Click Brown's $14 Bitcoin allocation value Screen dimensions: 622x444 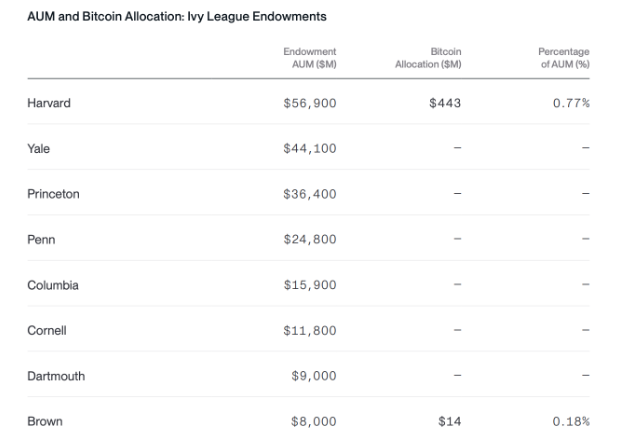449,422
